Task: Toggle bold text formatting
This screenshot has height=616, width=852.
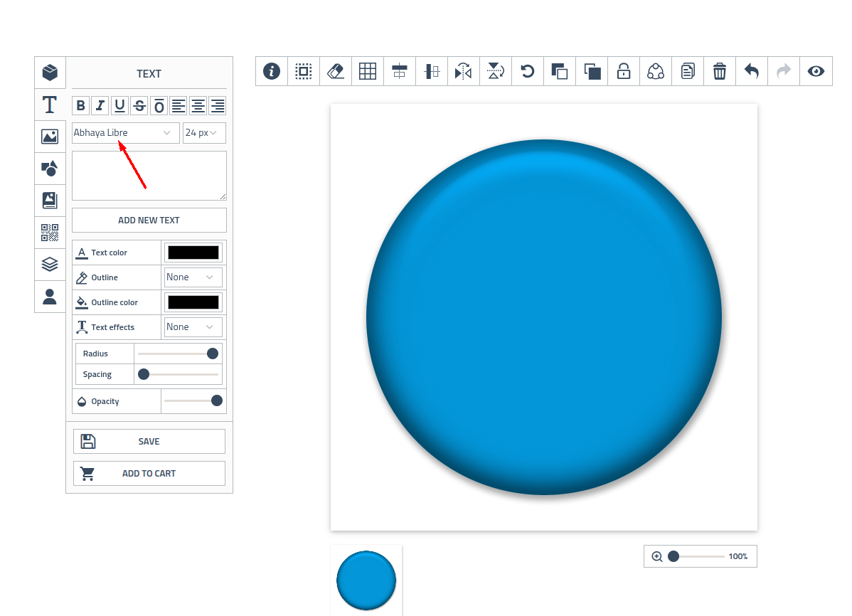Action: pyautogui.click(x=81, y=105)
